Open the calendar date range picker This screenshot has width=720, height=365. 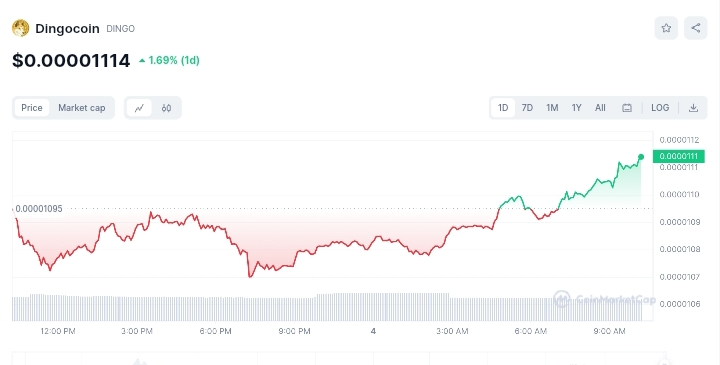pos(627,108)
